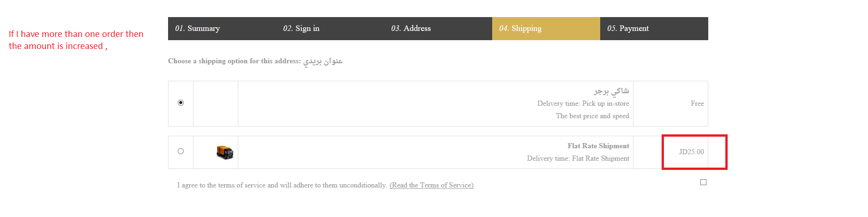Click the Flat Rate Shipment truck icon
Viewport: 868px width, 217px height.
(225, 152)
